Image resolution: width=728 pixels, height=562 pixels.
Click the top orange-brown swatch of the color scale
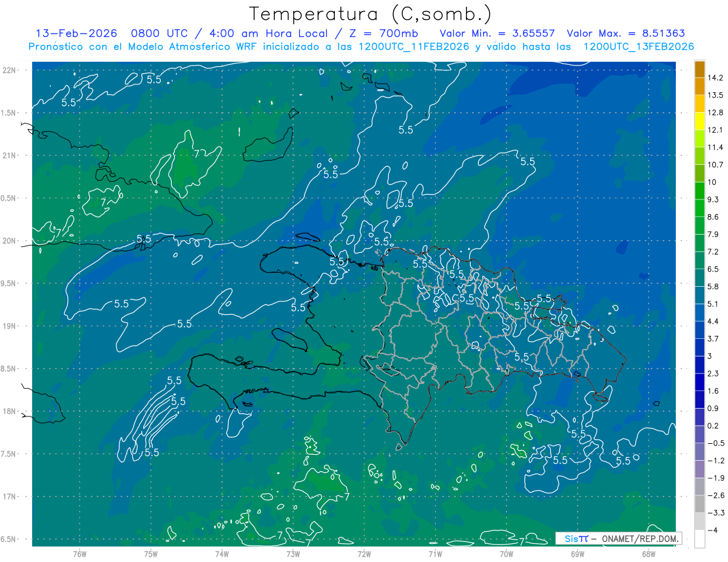(699, 69)
